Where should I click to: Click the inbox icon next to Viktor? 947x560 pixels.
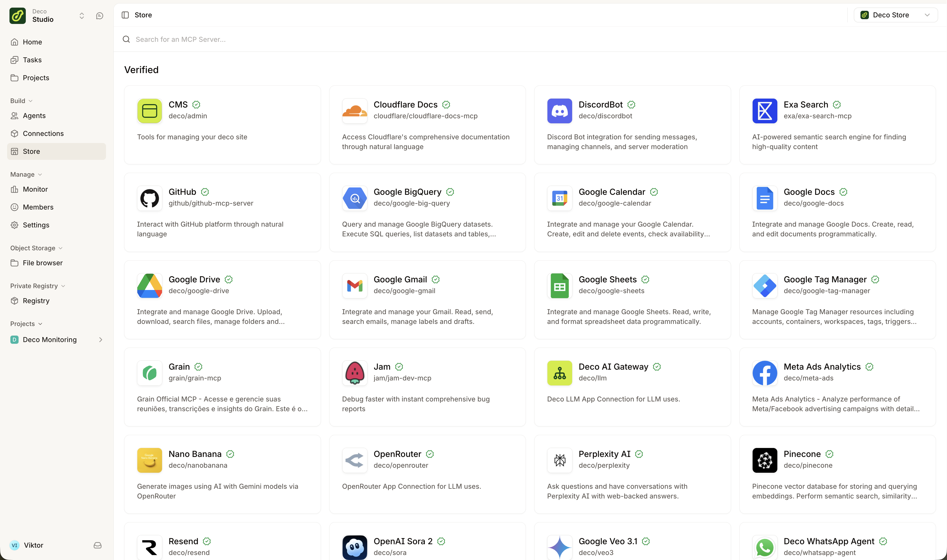(x=97, y=545)
